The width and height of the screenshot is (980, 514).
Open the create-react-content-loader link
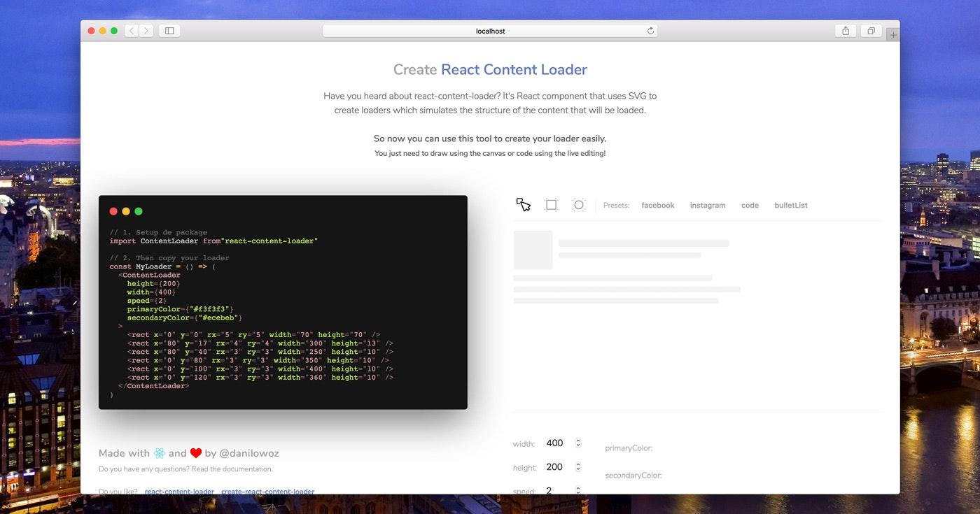click(267, 492)
